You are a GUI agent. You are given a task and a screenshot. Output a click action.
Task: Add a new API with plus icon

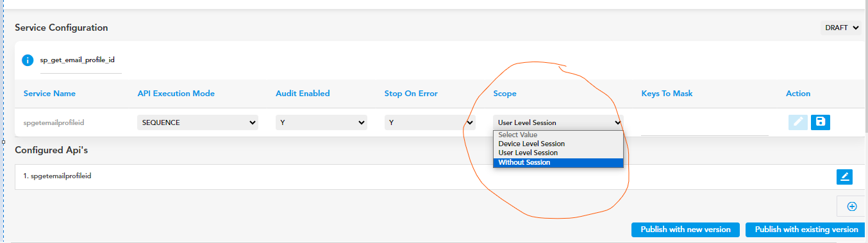pos(852,206)
